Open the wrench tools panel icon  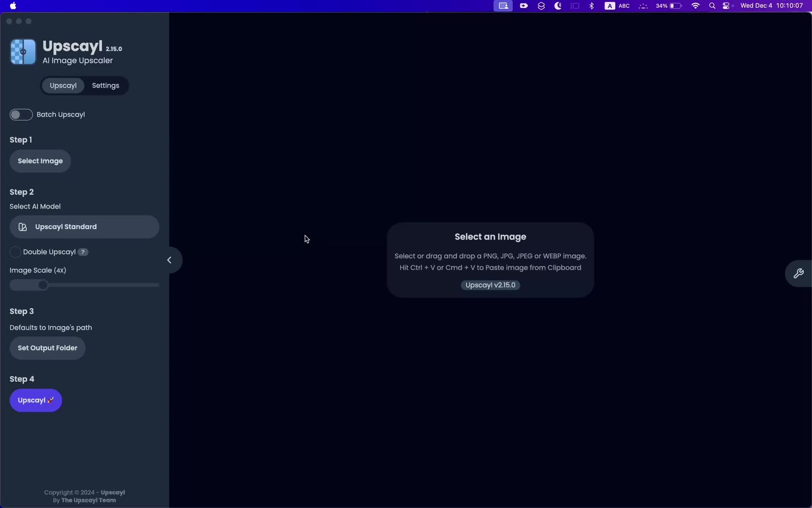click(x=798, y=273)
